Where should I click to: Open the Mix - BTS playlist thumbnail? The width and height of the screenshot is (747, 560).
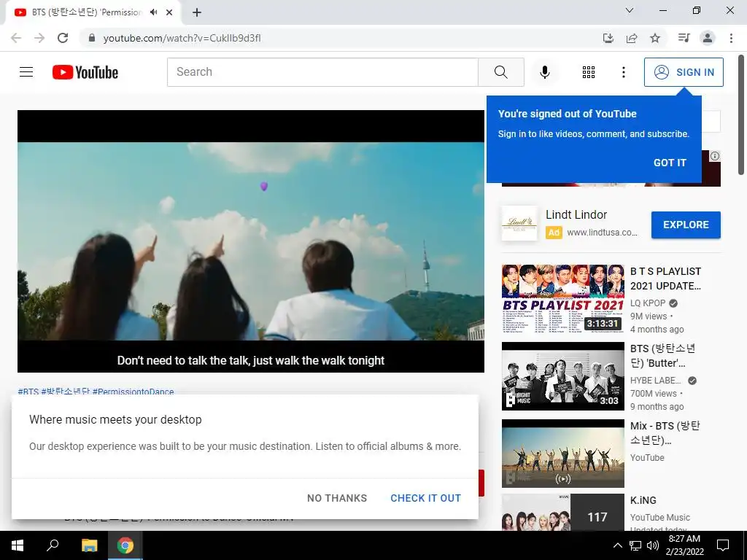pos(562,454)
